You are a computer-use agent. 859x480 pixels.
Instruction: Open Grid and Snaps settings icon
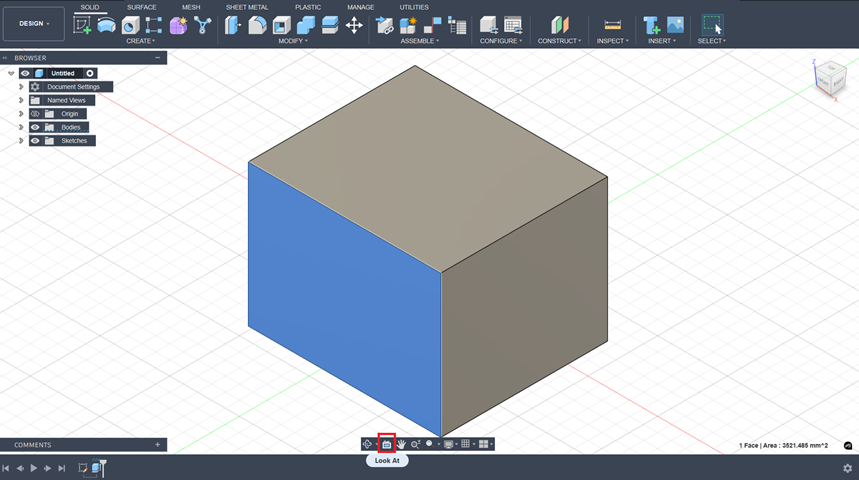[x=466, y=444]
